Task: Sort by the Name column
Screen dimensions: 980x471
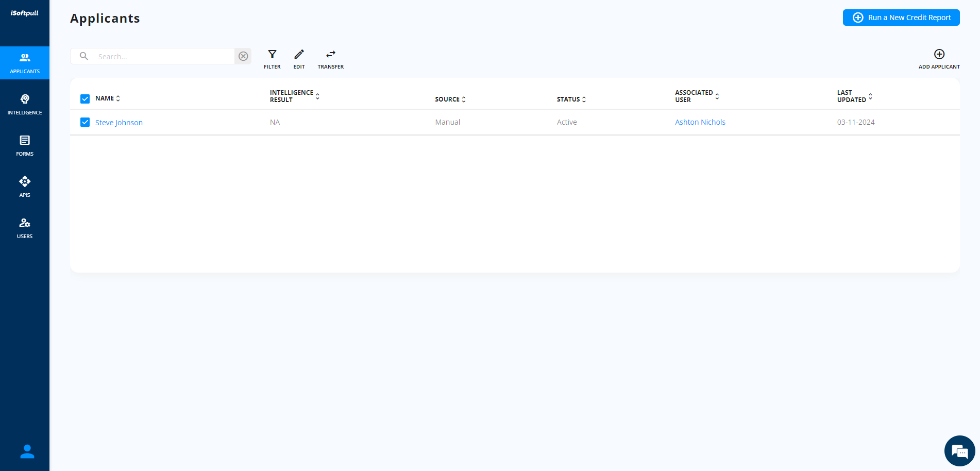Action: point(108,98)
